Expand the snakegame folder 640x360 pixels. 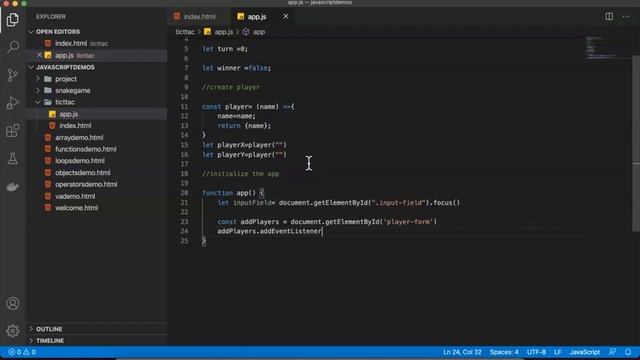(73, 90)
